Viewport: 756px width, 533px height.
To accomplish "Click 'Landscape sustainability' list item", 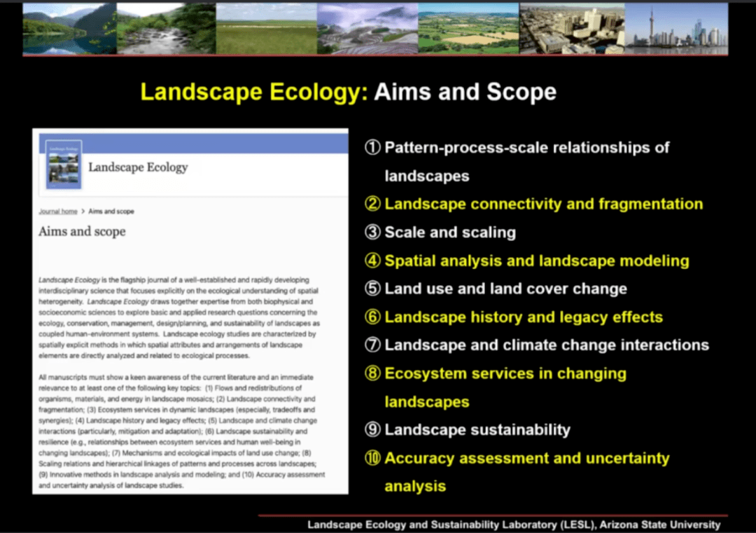I will [x=477, y=430].
